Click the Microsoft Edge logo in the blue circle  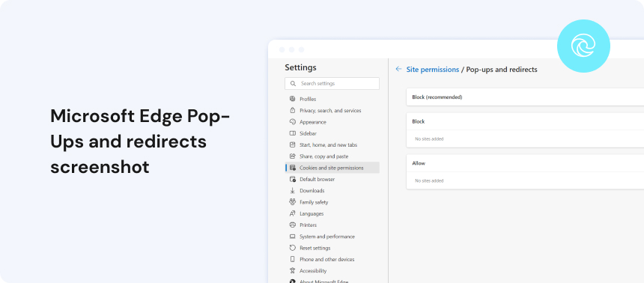[x=583, y=46]
